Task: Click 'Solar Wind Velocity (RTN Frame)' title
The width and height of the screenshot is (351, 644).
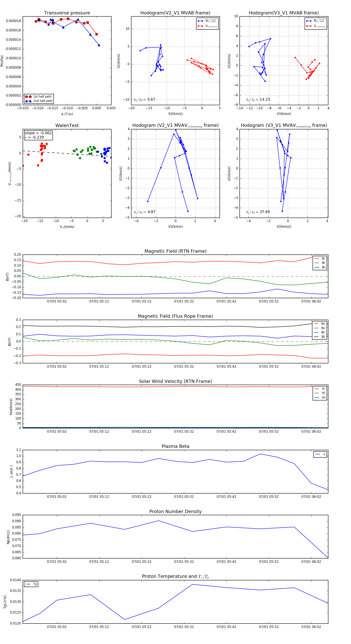Action: 175,381
